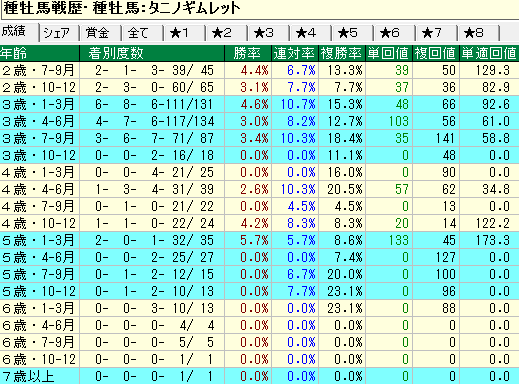Sort by 勝率 column header

point(248,53)
